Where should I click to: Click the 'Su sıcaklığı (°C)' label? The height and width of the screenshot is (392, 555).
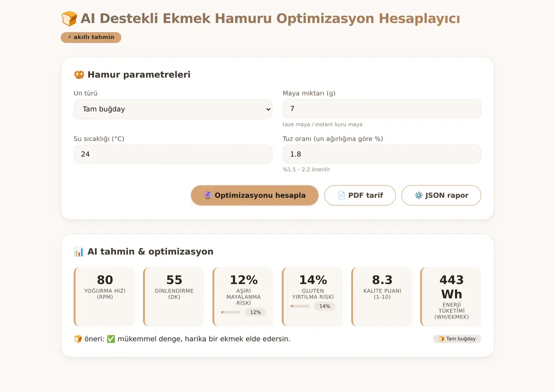pyautogui.click(x=99, y=139)
